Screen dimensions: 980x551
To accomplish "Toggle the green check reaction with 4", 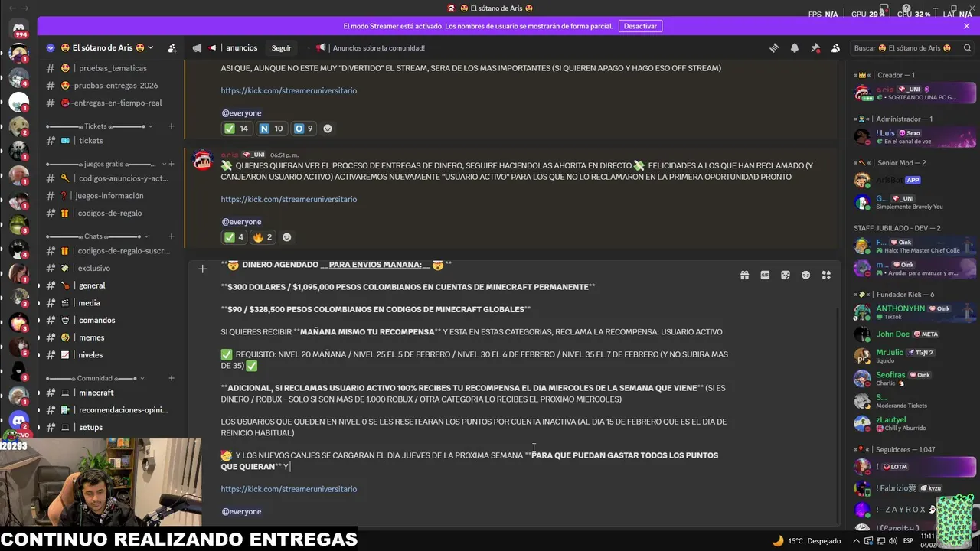I will click(x=234, y=237).
